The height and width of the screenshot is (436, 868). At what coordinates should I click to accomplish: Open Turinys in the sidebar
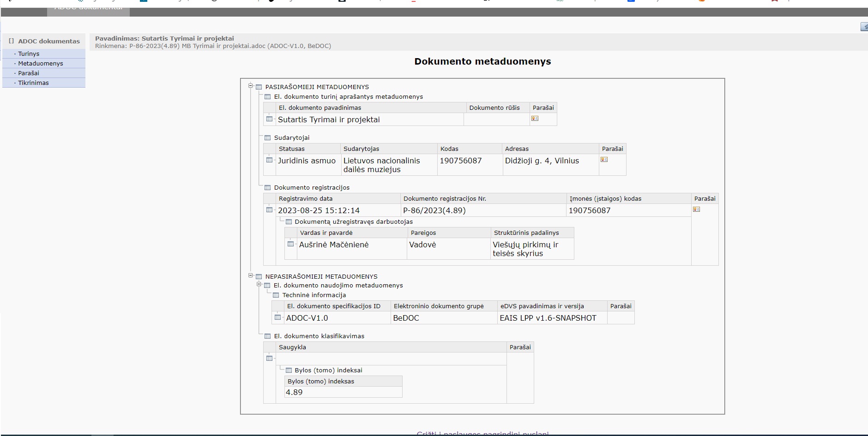(x=29, y=54)
